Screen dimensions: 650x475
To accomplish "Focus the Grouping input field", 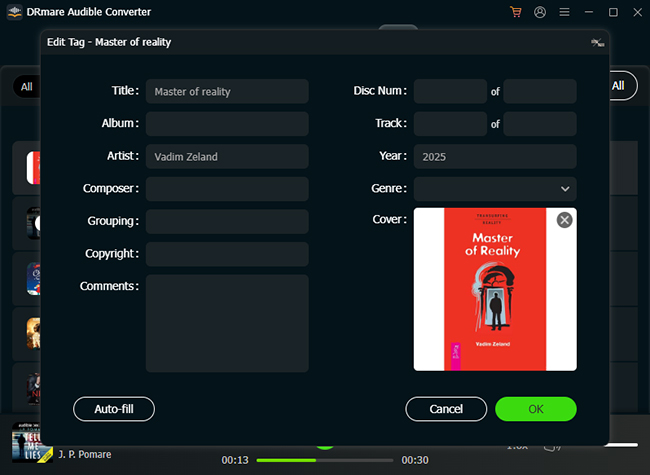I will click(x=227, y=221).
